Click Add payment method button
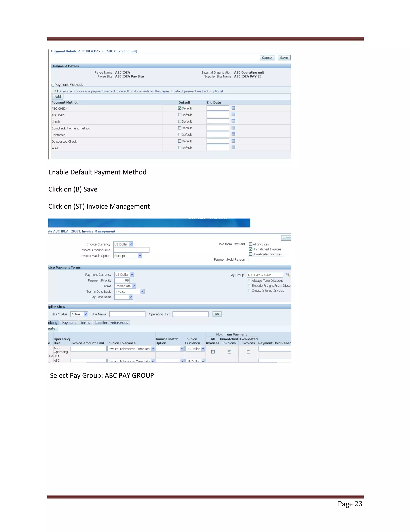This screenshot has width=411, height=532. 58,97
